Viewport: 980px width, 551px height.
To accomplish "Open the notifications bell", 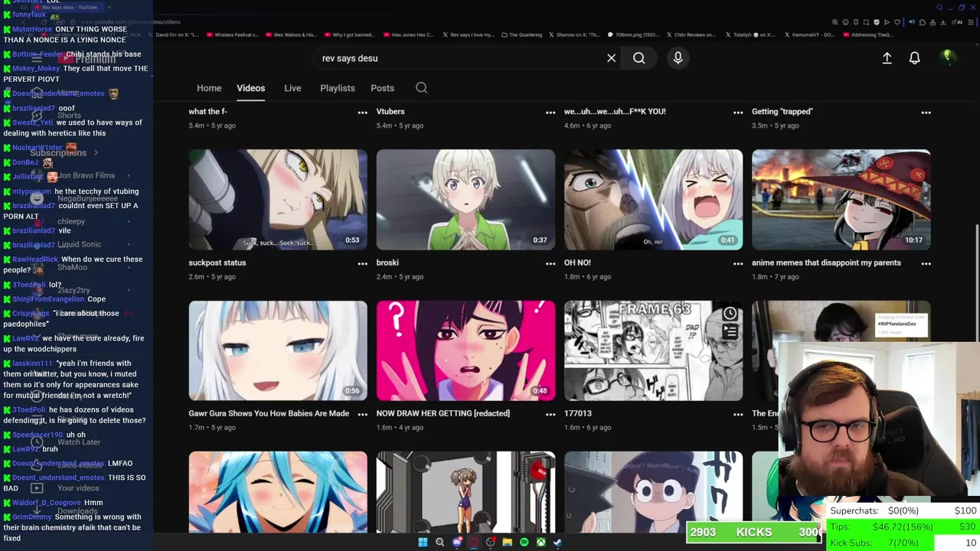I will tap(914, 58).
